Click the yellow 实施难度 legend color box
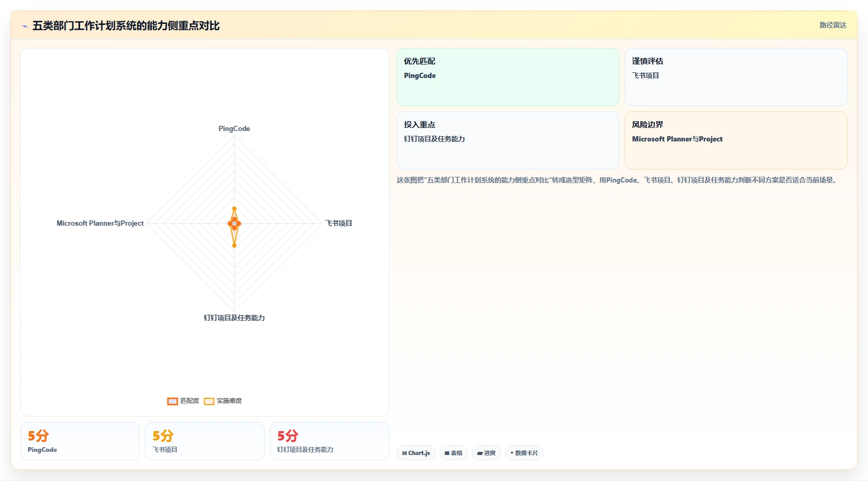Screen dimensions: 868x481 tap(209, 401)
